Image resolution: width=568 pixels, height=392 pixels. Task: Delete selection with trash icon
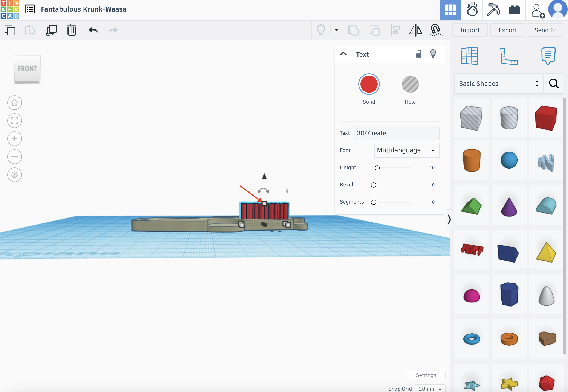pos(72,30)
